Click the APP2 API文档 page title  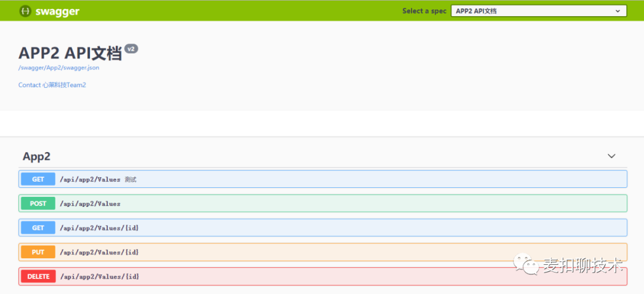pyautogui.click(x=70, y=54)
